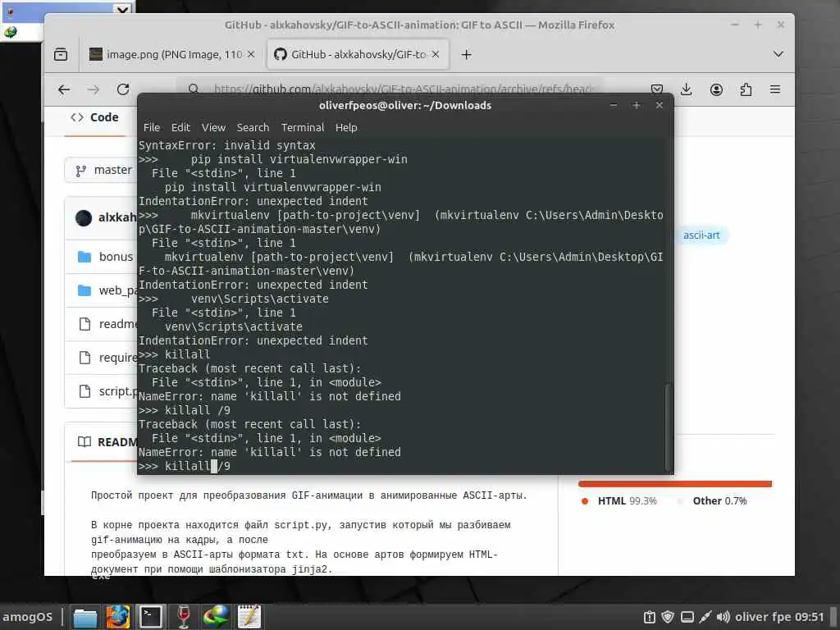
Task: Click the top-left background window close X
Action: [x=123, y=9]
